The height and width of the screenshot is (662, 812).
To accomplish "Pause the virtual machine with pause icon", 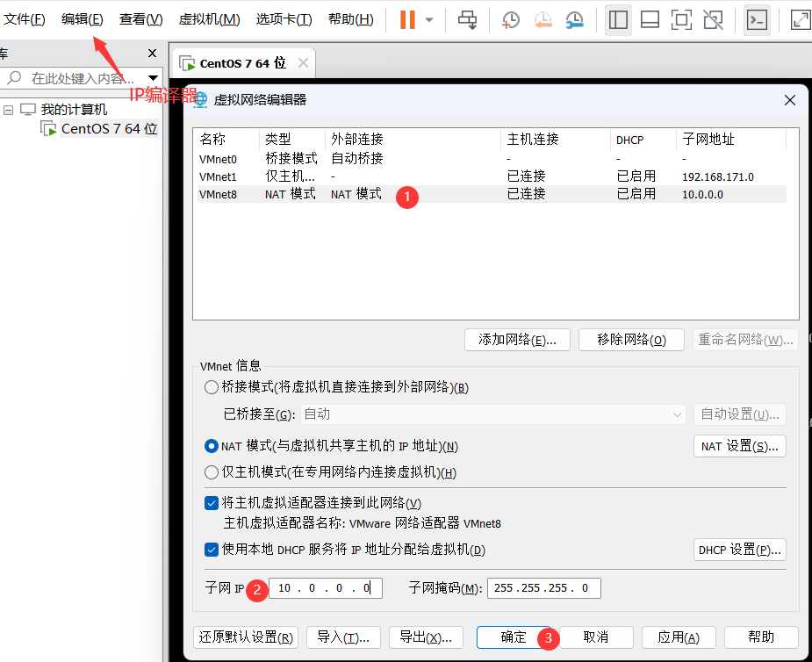I will coord(407,19).
